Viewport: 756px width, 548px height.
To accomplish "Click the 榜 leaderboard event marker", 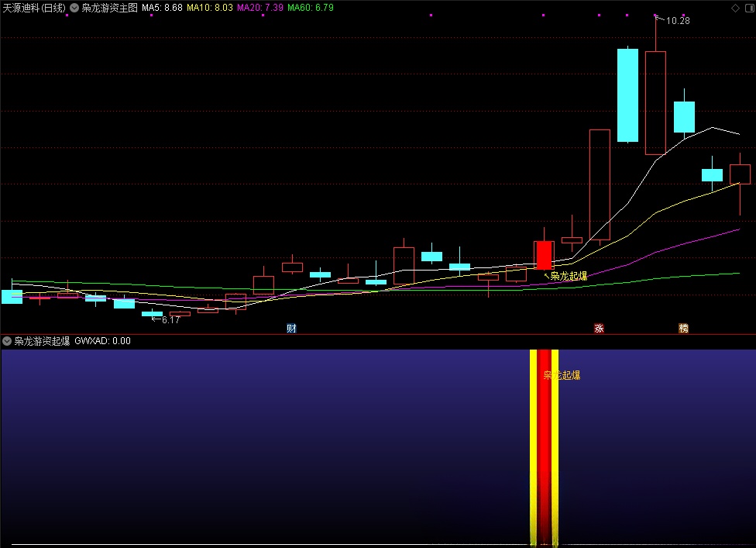I will tap(683, 328).
